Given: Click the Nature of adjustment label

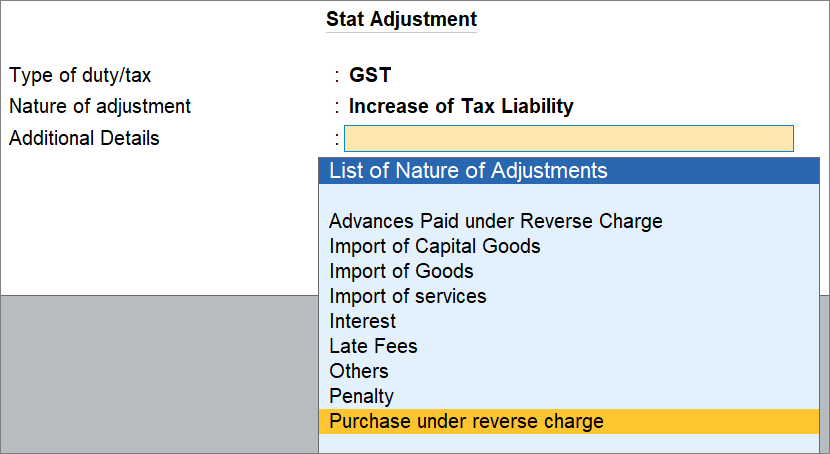Looking at the screenshot, I should tap(100, 106).
